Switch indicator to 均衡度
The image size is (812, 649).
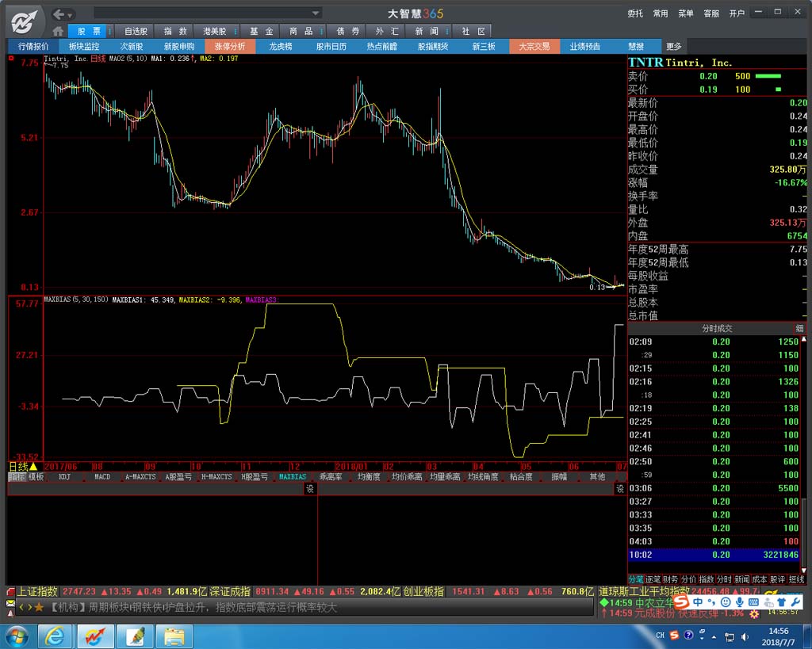pos(369,477)
